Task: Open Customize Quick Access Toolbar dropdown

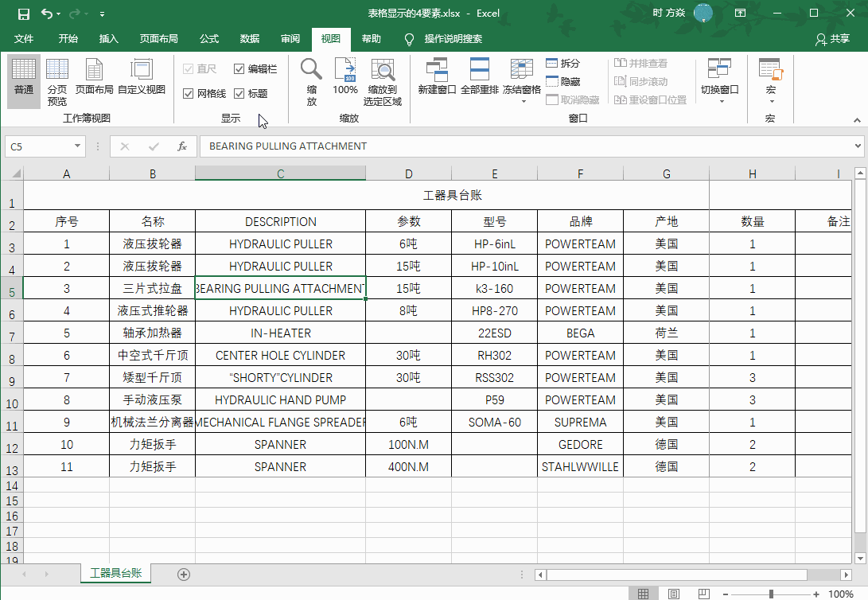Action: click(x=103, y=14)
